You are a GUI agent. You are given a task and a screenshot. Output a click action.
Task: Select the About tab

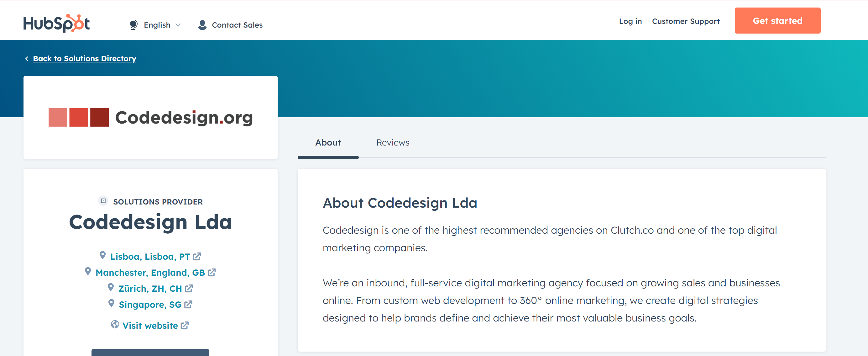point(328,143)
